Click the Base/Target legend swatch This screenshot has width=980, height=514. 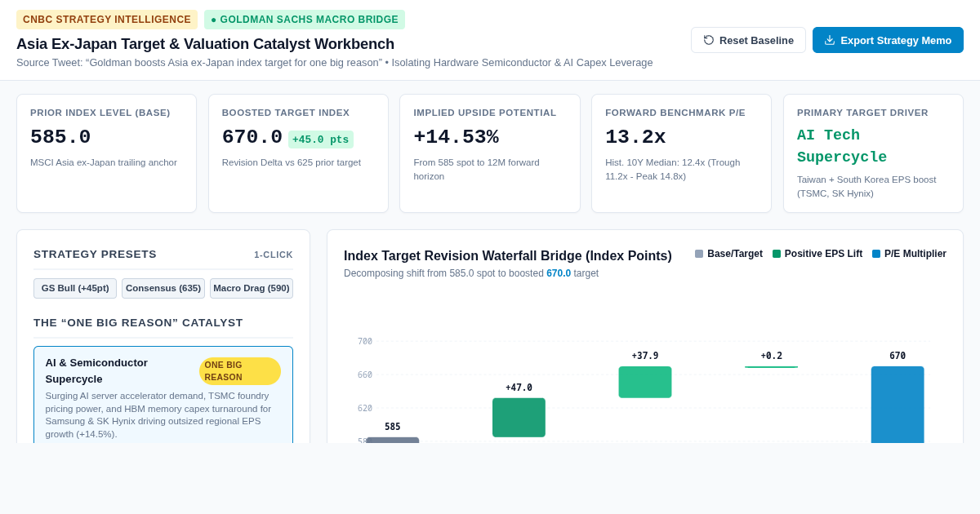[699, 254]
